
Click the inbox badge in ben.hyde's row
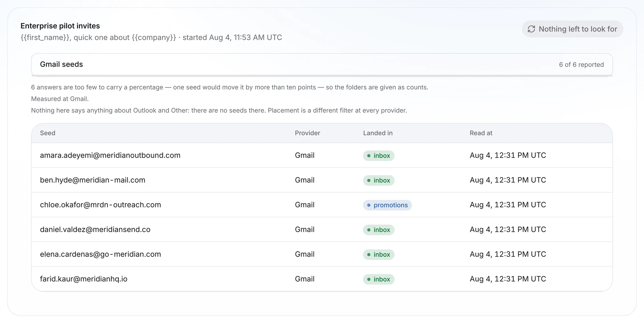378,180
